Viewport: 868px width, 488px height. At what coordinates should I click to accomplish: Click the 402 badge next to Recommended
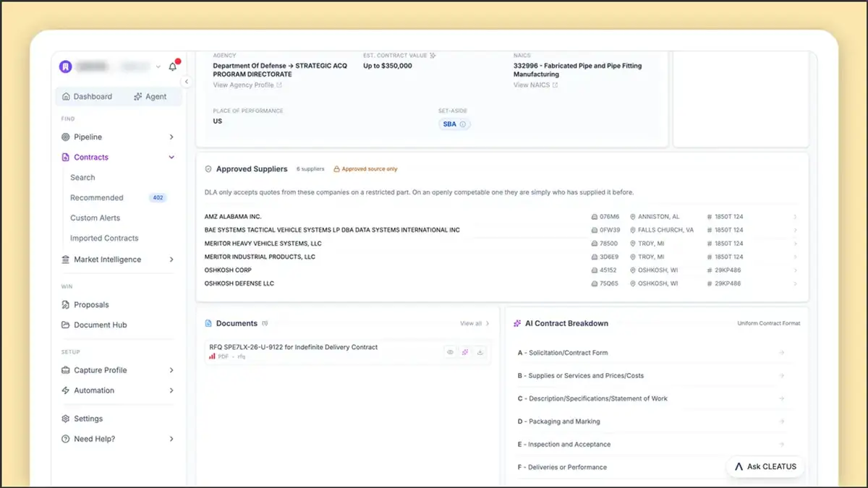[157, 197]
